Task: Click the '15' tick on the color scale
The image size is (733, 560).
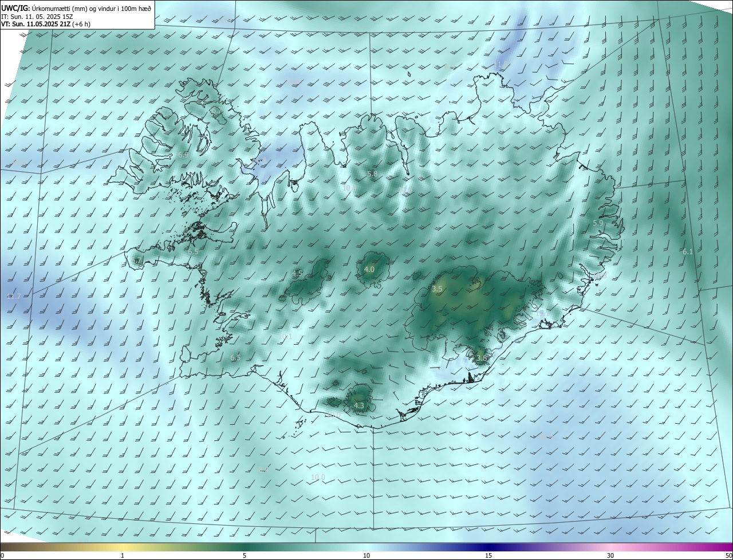Action: (488, 555)
